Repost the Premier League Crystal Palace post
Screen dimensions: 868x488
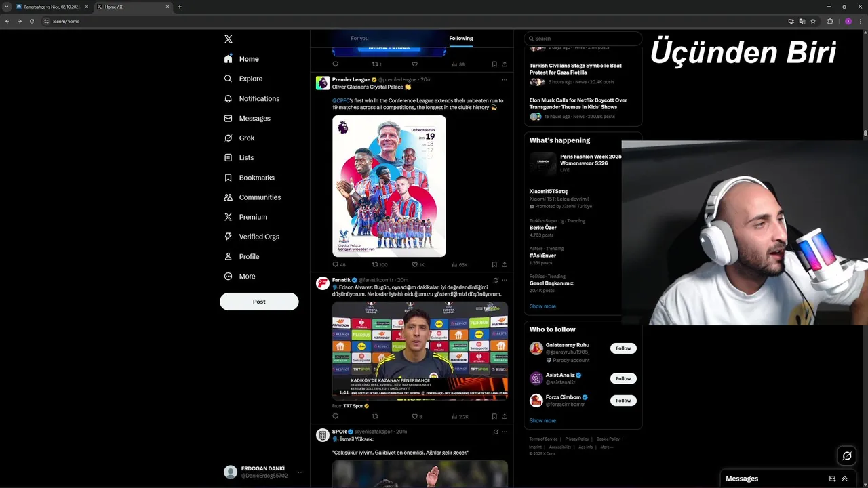pyautogui.click(x=379, y=264)
